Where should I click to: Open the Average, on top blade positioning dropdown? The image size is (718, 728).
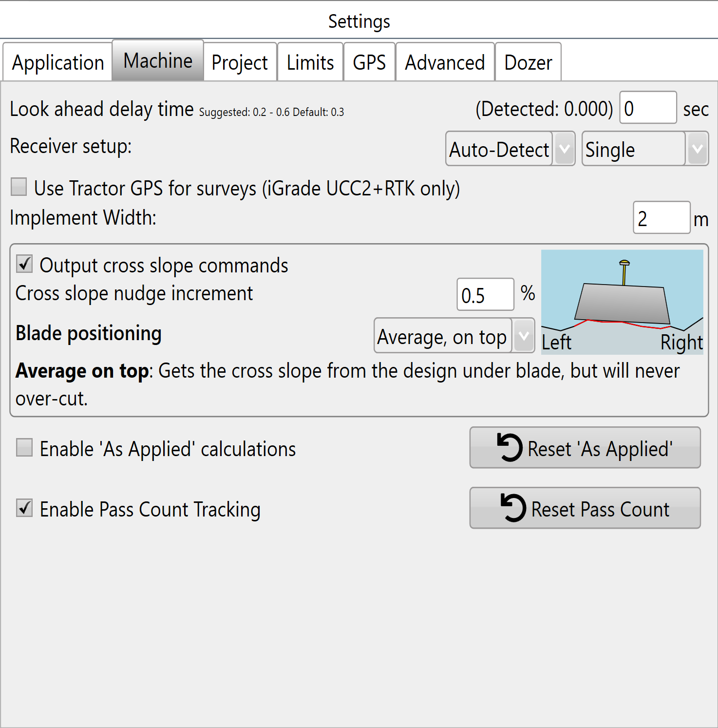(x=454, y=336)
